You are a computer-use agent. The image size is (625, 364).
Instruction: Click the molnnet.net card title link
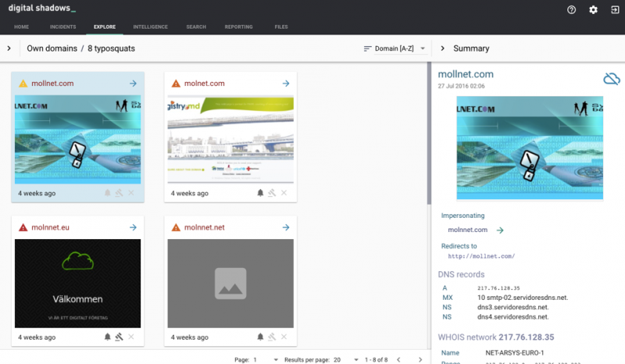[x=204, y=227]
